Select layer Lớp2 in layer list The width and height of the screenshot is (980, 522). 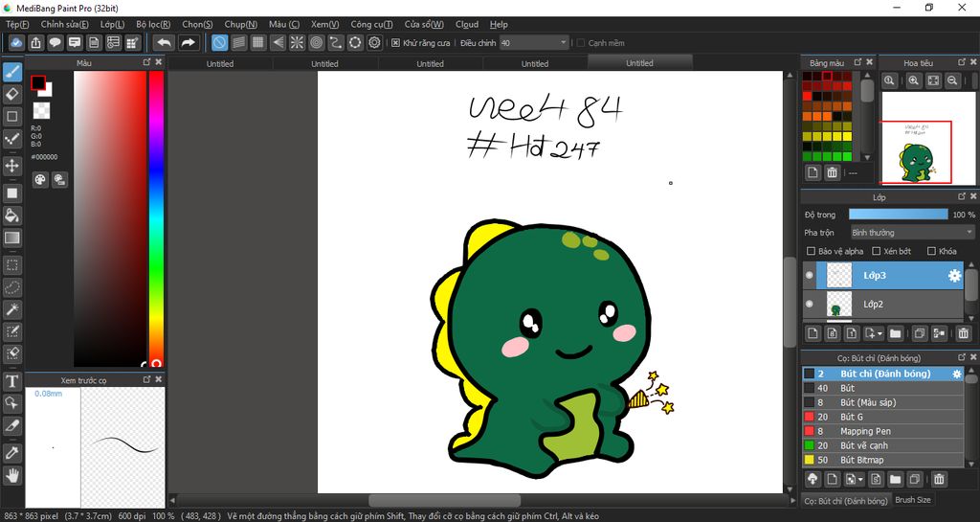coord(883,304)
